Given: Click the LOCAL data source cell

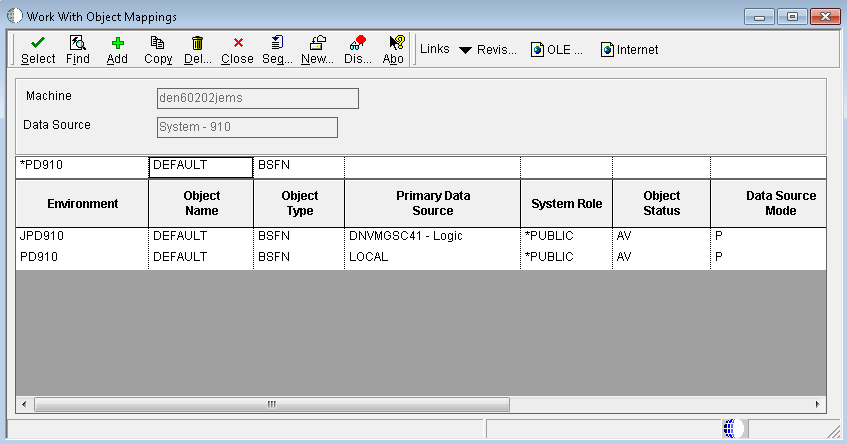Looking at the screenshot, I should point(433,257).
